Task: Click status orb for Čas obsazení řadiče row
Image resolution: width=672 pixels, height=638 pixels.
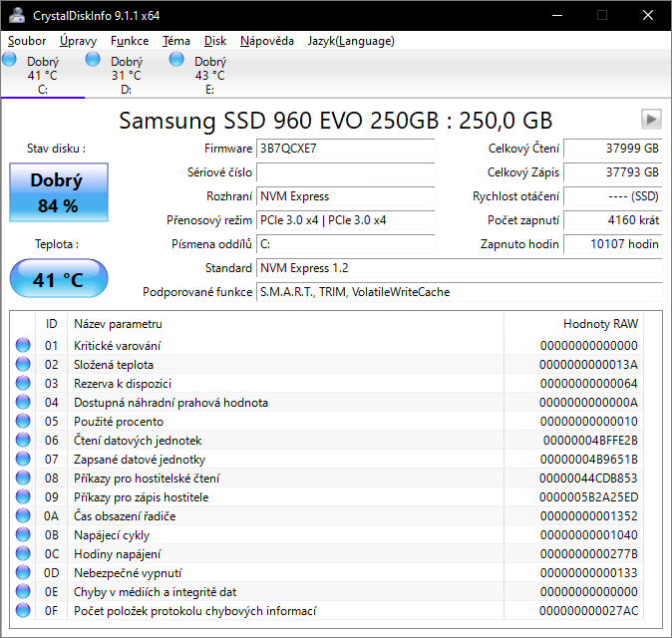Action: 23,515
